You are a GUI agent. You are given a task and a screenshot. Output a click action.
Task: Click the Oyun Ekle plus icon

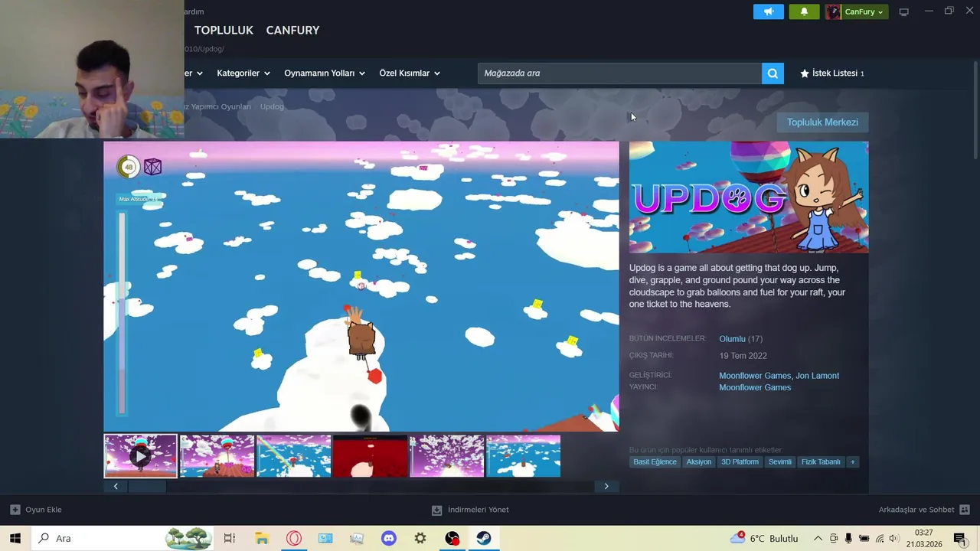(x=15, y=510)
